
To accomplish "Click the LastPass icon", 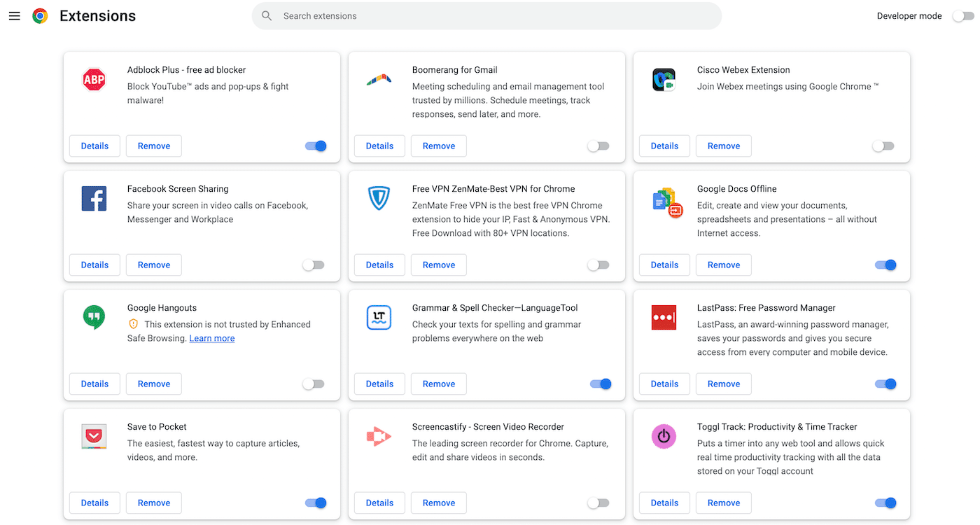I will click(664, 317).
